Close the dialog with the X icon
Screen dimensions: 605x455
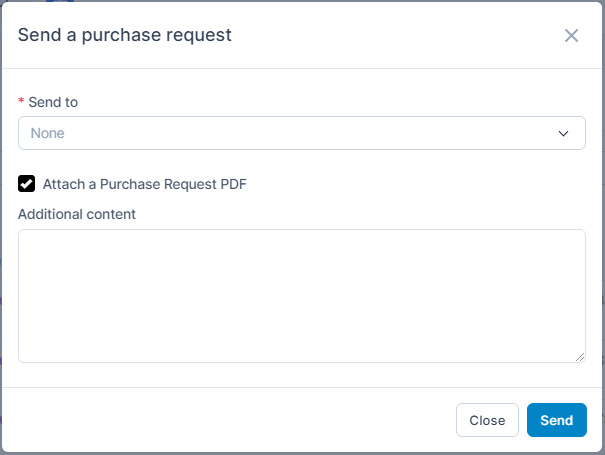click(x=571, y=36)
